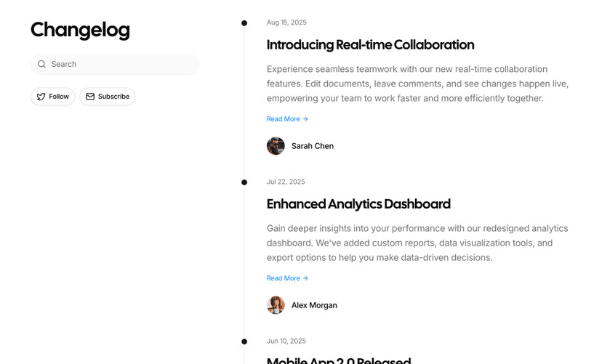Open Read More for Real-time Collaboration
Screen dimensions: 602x364
tap(284, 119)
